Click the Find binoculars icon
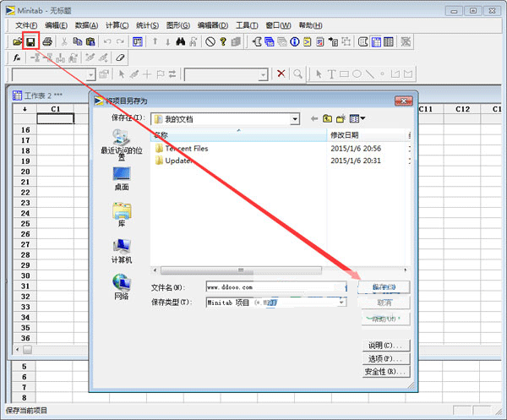 (181, 41)
